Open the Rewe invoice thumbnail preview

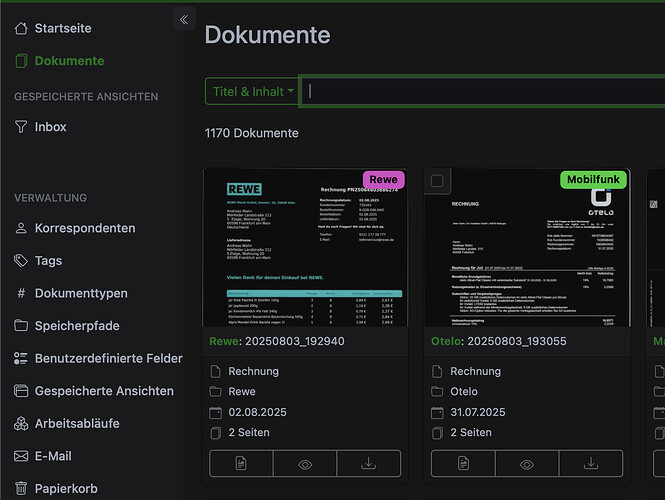[x=305, y=248]
